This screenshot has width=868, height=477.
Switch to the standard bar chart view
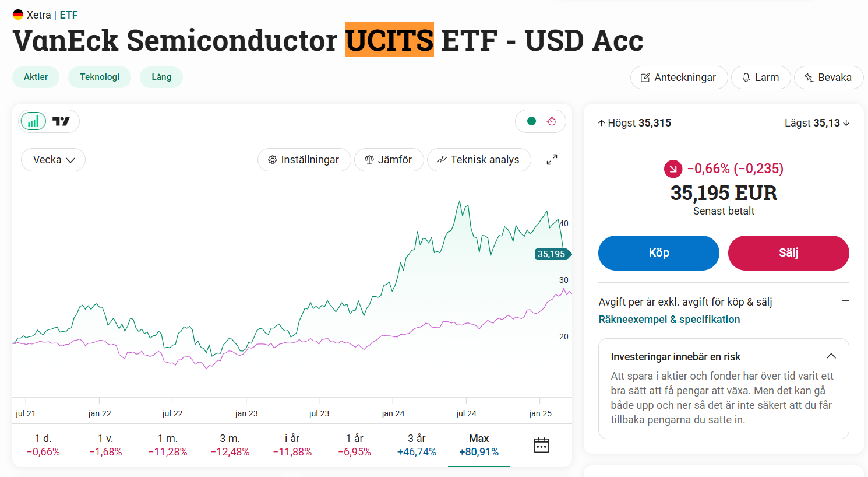click(x=33, y=121)
